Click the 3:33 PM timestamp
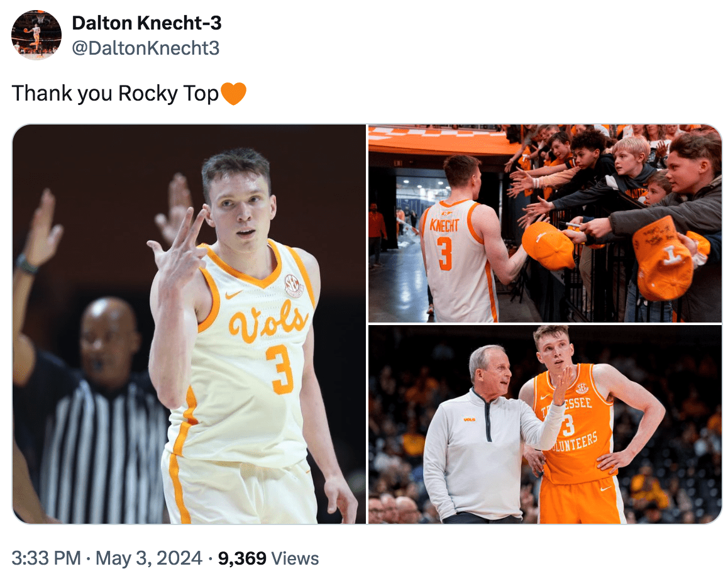 click(x=47, y=558)
